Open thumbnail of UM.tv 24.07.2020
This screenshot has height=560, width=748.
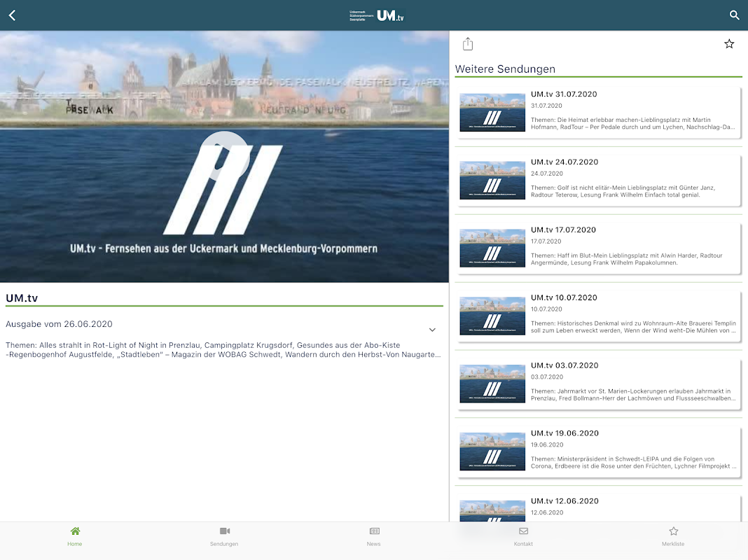click(x=492, y=181)
